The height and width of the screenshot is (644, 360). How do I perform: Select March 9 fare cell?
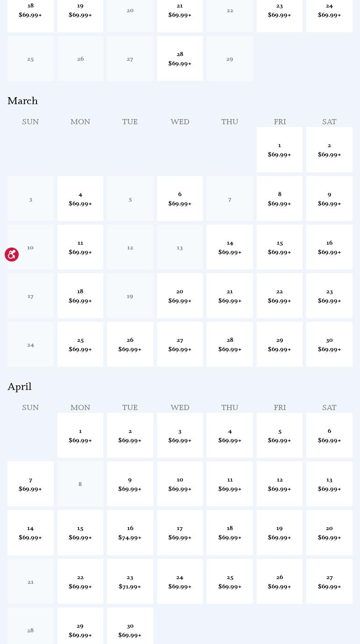(329, 199)
